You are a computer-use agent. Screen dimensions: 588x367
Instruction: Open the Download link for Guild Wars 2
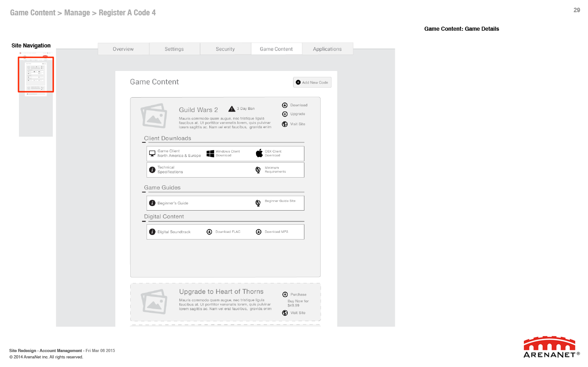[x=299, y=105]
